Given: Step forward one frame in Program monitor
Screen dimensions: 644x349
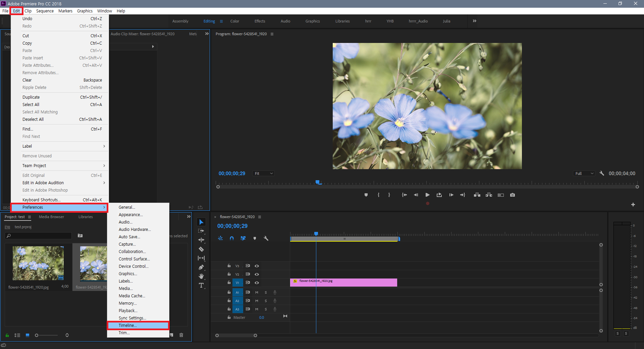Looking at the screenshot, I should click(x=451, y=195).
